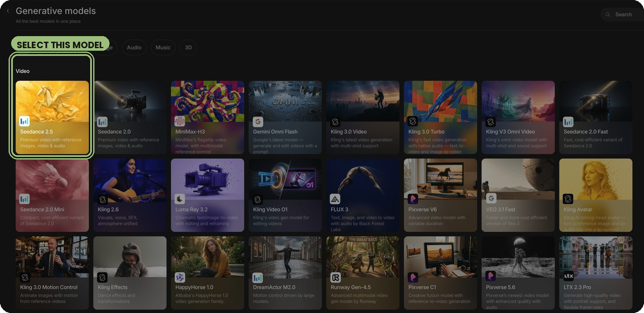The height and width of the screenshot is (313, 644).
Task: Click the Pixverse V6 logo icon
Action: coord(413,199)
